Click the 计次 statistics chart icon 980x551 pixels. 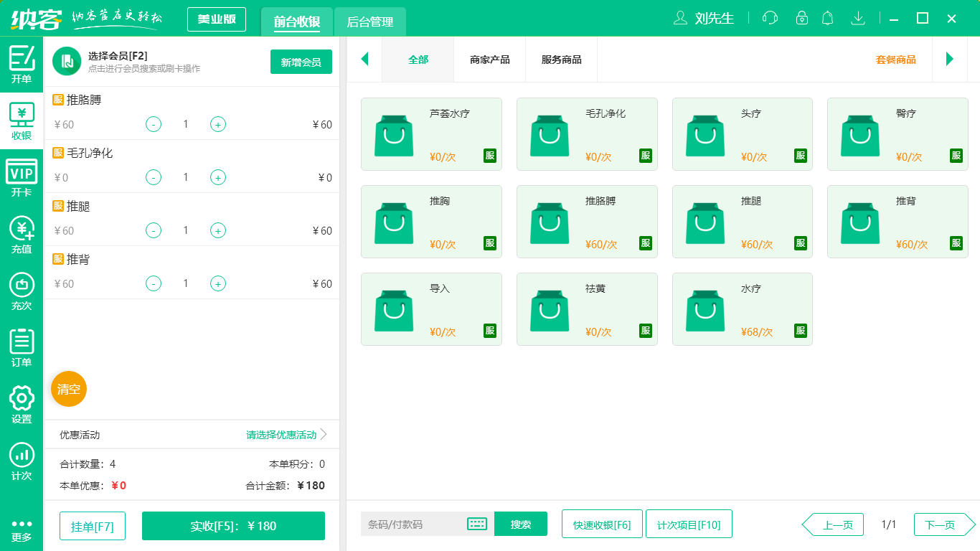tap(22, 461)
